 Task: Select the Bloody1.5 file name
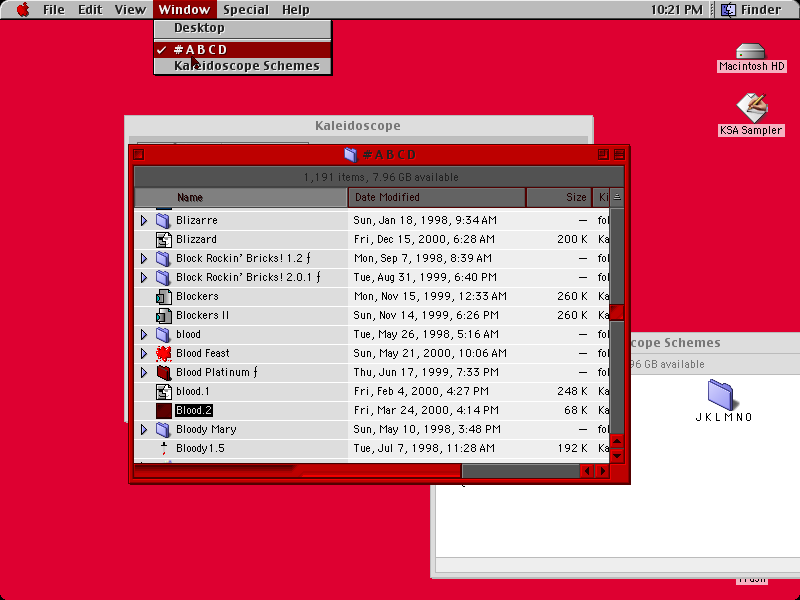200,448
